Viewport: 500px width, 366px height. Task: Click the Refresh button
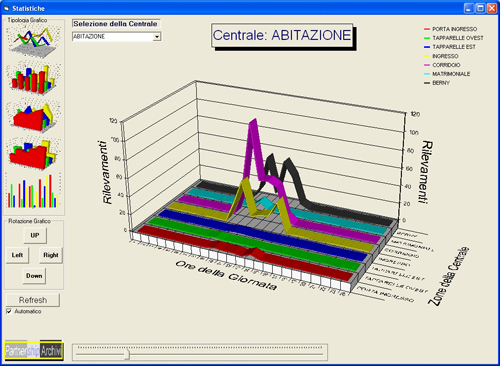(33, 300)
